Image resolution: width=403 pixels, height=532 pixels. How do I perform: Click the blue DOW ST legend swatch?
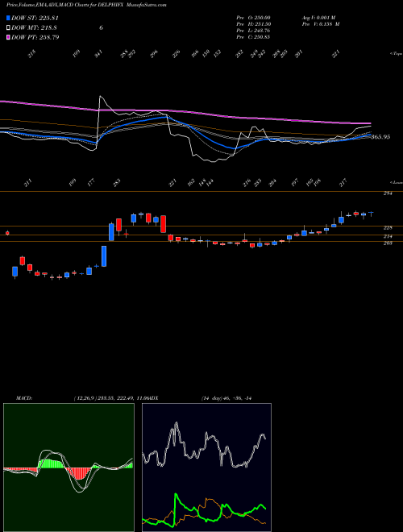pos(9,18)
